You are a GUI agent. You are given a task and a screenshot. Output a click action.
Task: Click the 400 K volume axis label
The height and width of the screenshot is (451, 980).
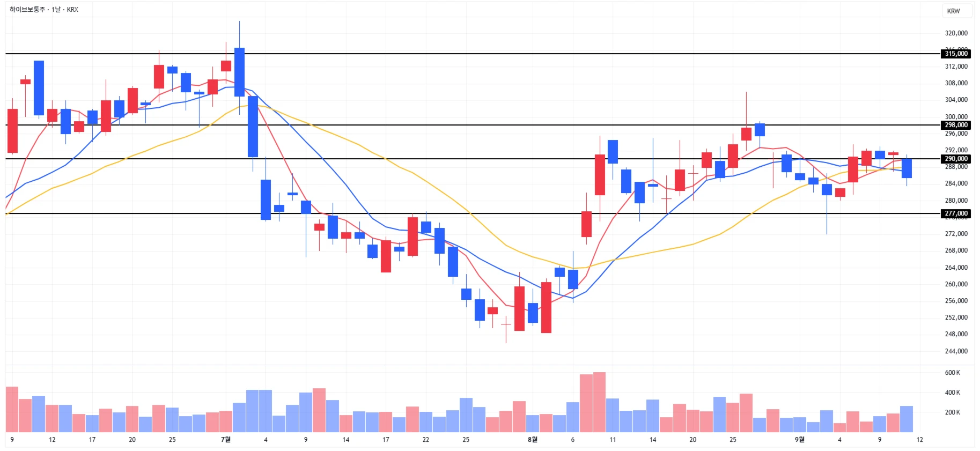tap(952, 393)
